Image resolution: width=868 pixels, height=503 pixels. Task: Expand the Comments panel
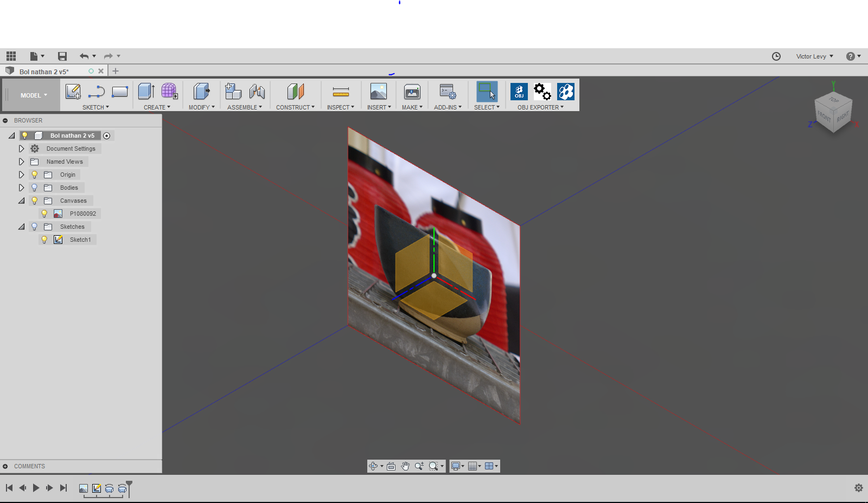point(5,466)
